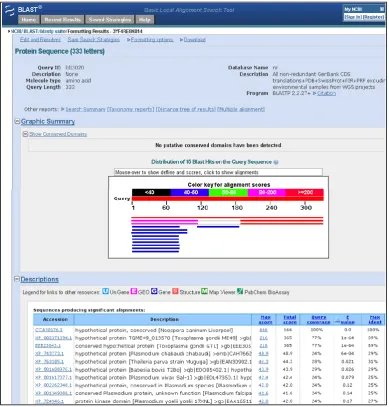Click the Sign In link

point(353,17)
